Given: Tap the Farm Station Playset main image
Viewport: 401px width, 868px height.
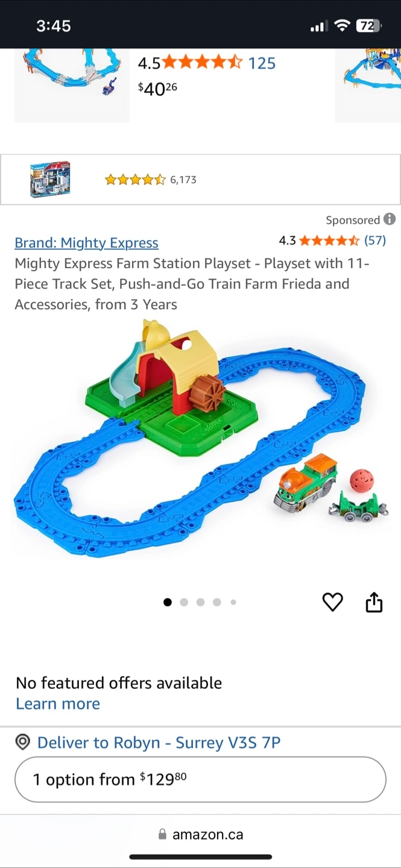Looking at the screenshot, I should pos(200,439).
